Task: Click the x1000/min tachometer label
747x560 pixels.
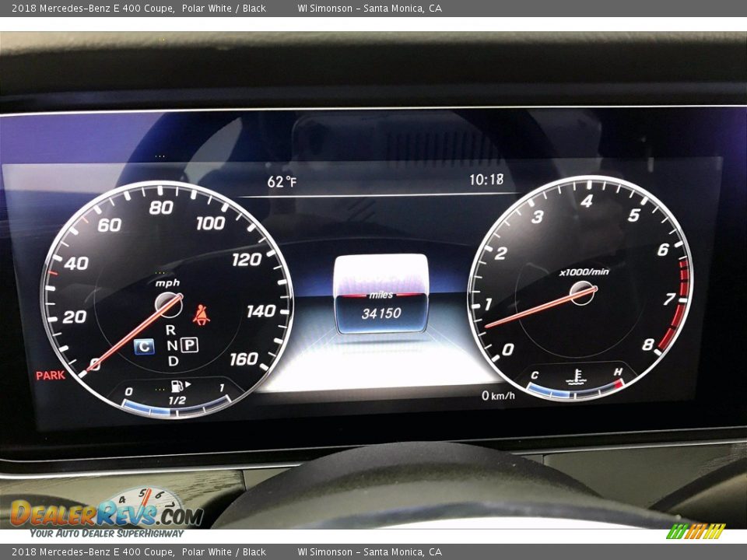Action: [x=584, y=272]
